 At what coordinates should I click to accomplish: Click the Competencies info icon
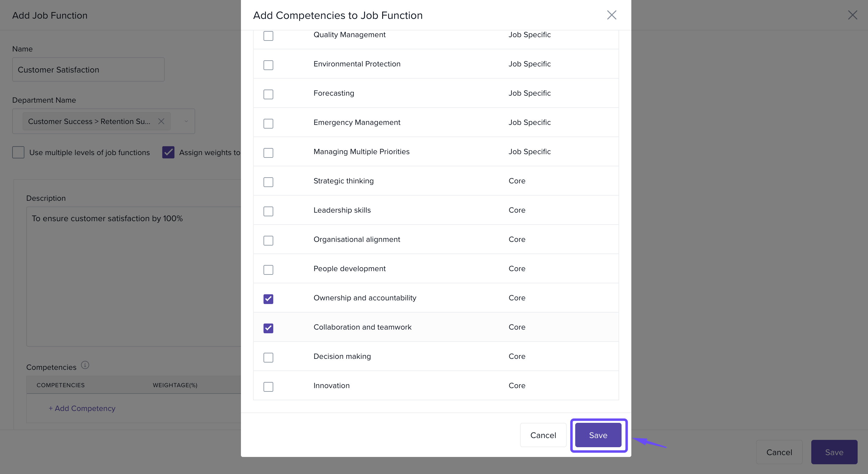point(85,365)
